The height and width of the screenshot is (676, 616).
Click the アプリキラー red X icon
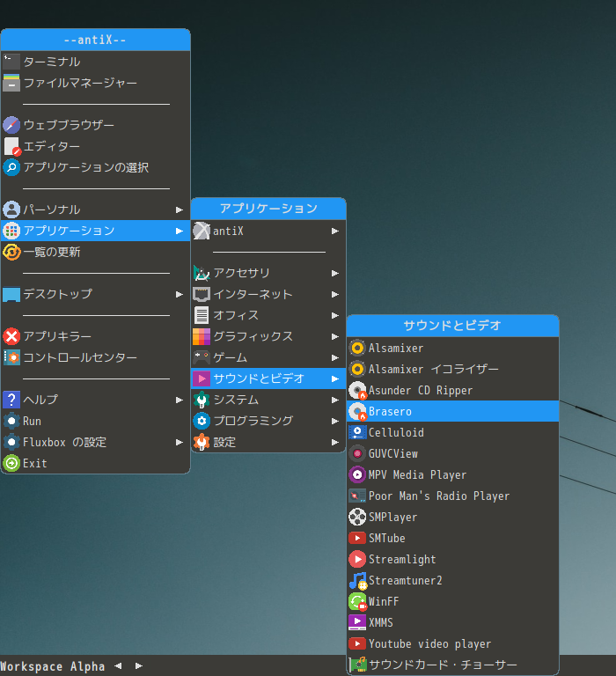click(11, 336)
